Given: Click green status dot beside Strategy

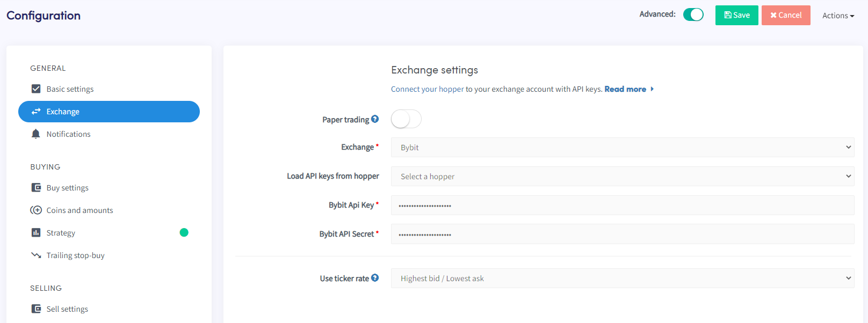Looking at the screenshot, I should [184, 232].
